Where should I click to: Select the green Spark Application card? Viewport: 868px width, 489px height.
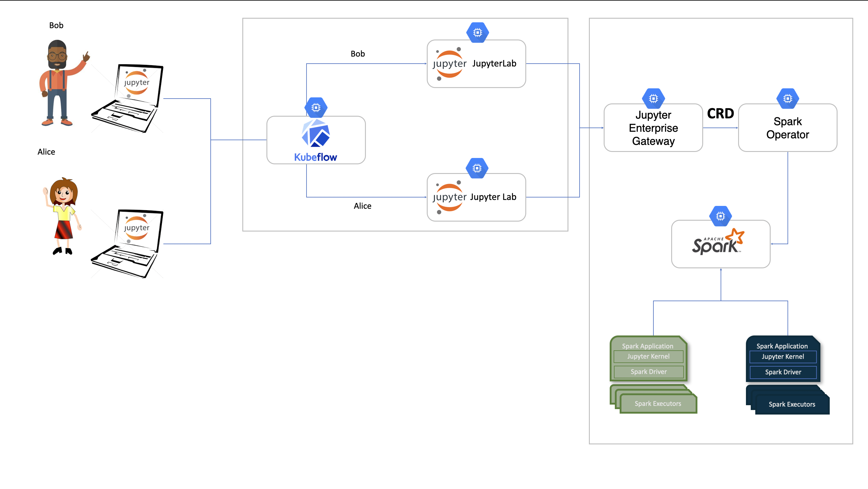(x=647, y=346)
